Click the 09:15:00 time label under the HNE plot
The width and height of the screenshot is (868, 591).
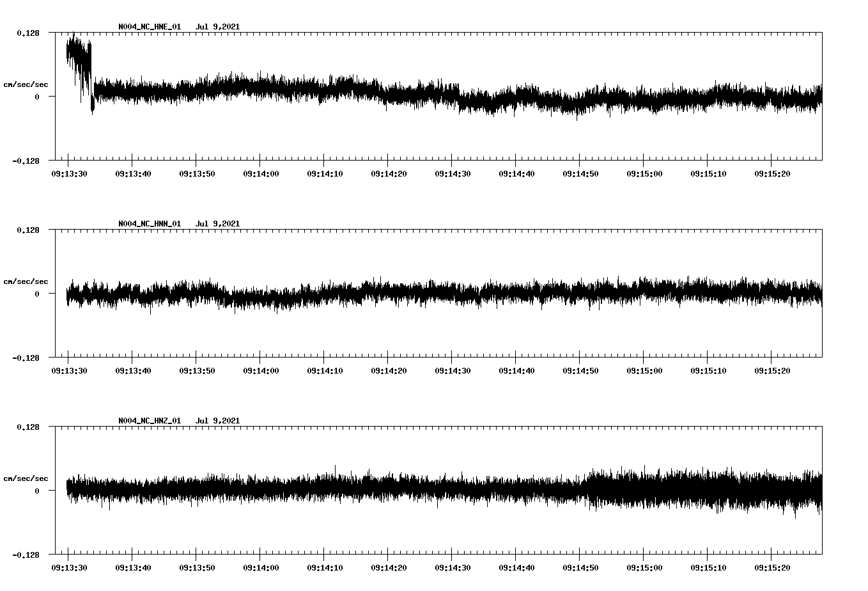[644, 173]
